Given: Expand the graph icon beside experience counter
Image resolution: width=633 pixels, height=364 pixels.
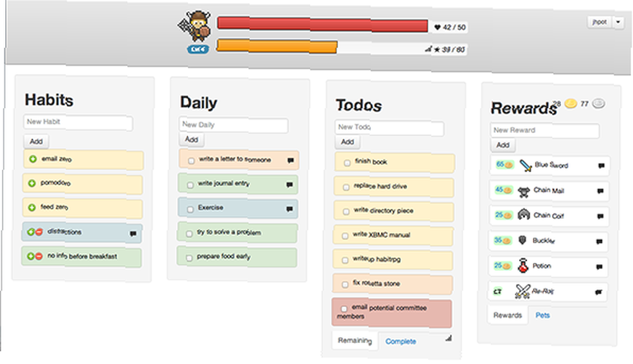Looking at the screenshot, I should point(428,49).
